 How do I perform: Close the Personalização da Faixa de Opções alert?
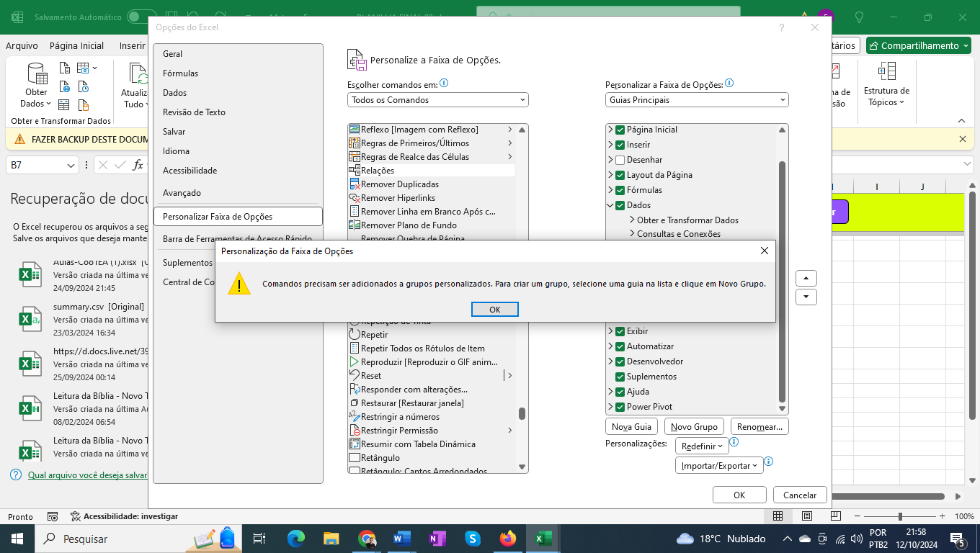click(x=765, y=251)
